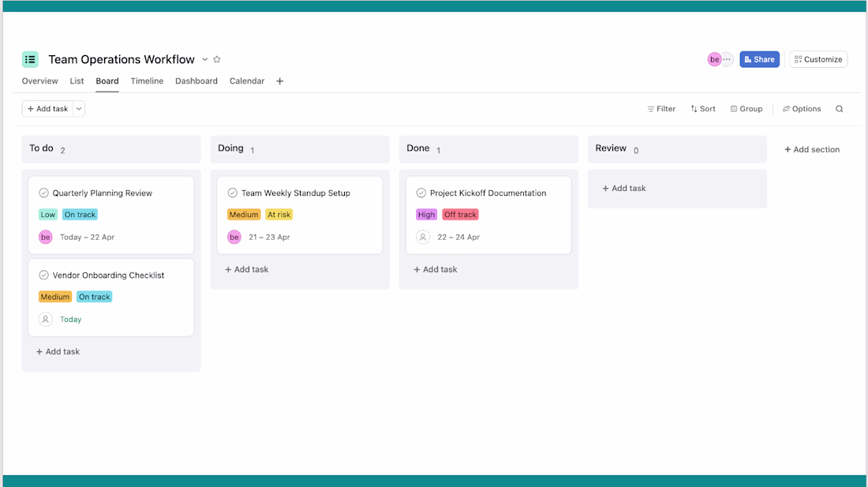
Task: Click assignee avatar on Team Weekly Standup Setup
Action: 234,237
